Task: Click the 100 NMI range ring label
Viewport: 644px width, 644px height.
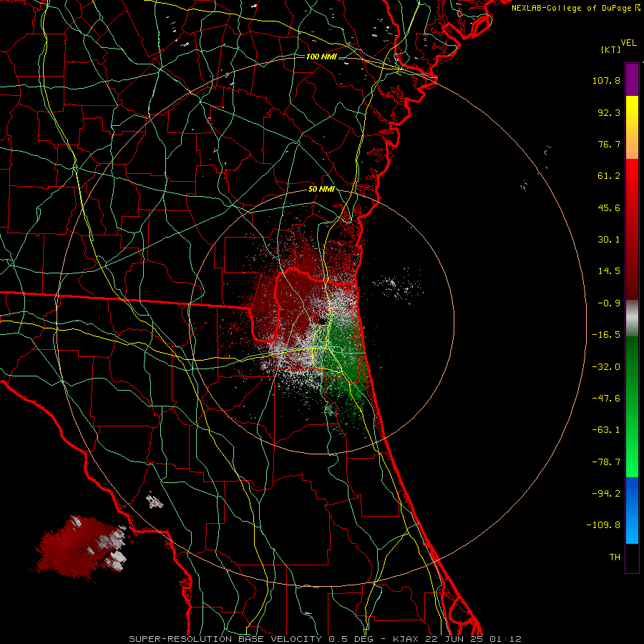Action: [321, 57]
